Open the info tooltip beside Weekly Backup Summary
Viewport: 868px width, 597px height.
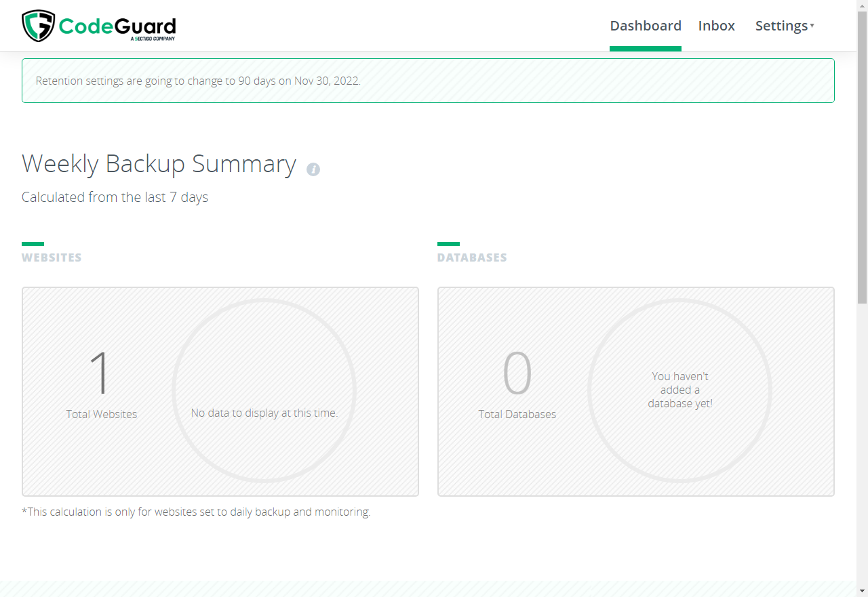point(313,168)
